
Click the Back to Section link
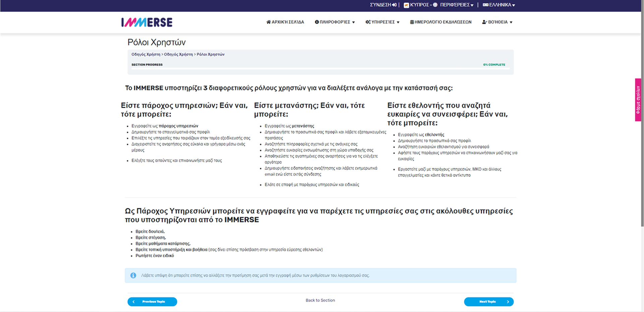point(320,300)
